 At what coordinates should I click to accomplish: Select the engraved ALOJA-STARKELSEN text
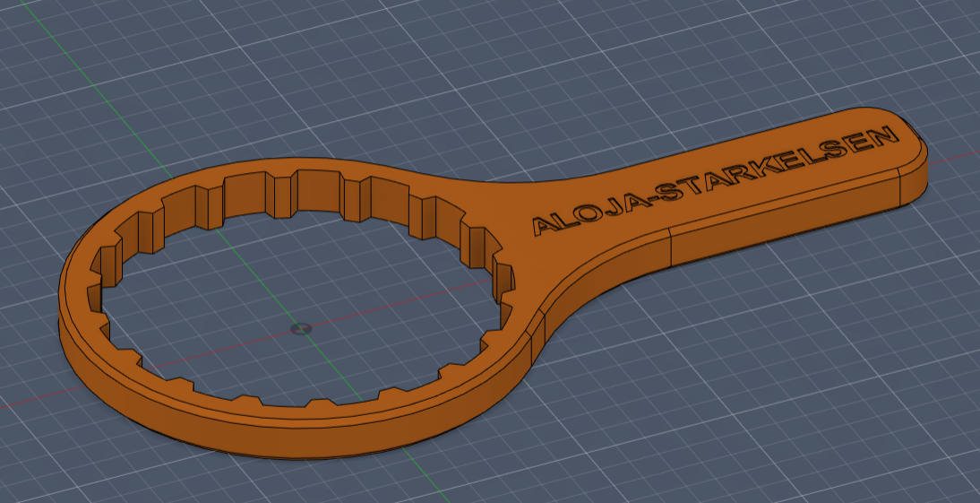pos(715,179)
